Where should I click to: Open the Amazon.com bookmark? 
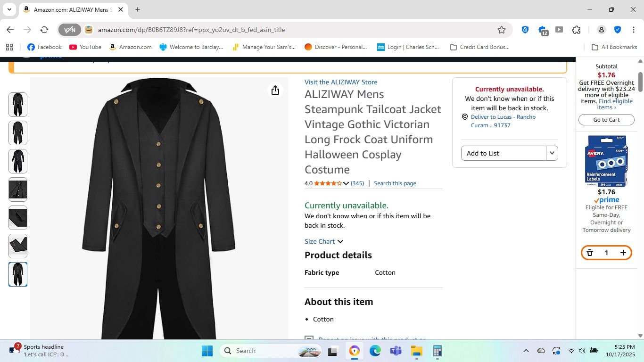coord(130,47)
